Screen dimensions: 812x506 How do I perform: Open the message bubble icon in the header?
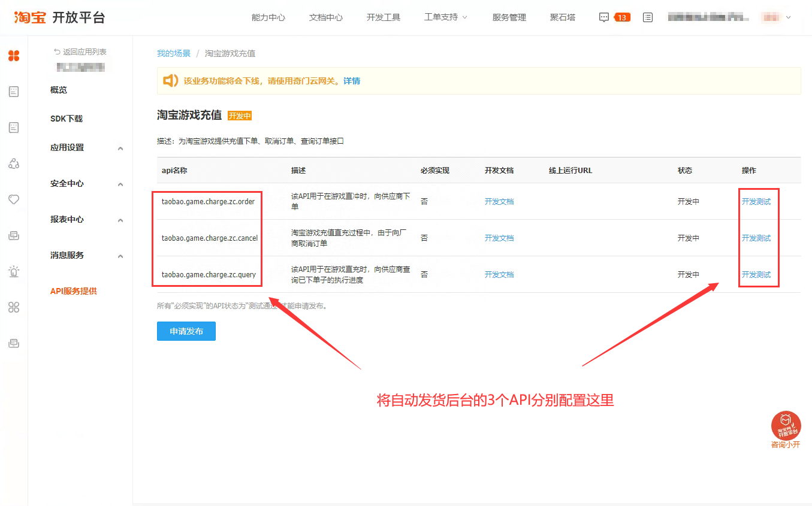604,17
